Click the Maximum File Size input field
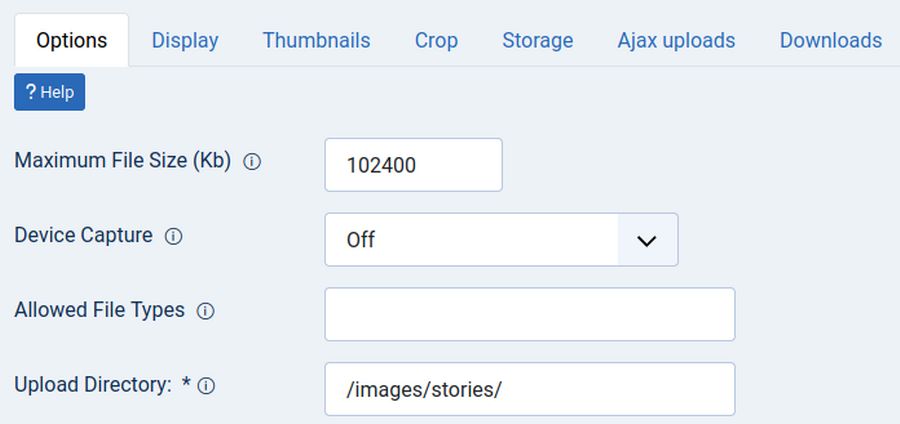 (x=413, y=165)
